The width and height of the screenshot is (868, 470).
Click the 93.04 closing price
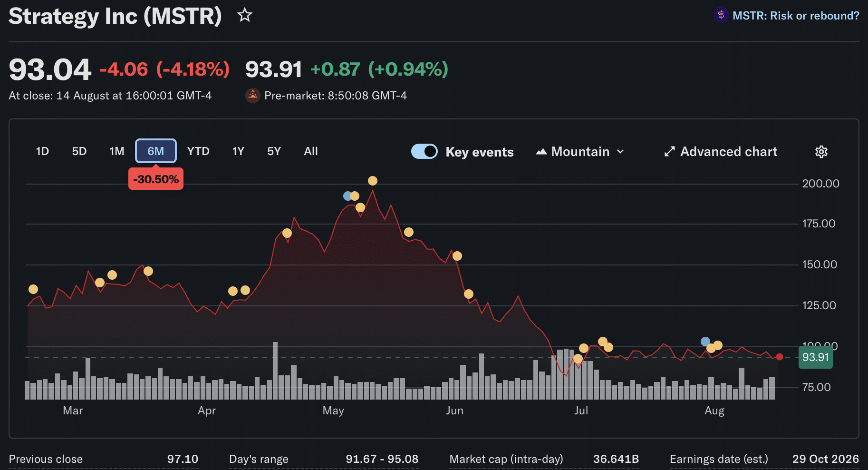tap(50, 69)
